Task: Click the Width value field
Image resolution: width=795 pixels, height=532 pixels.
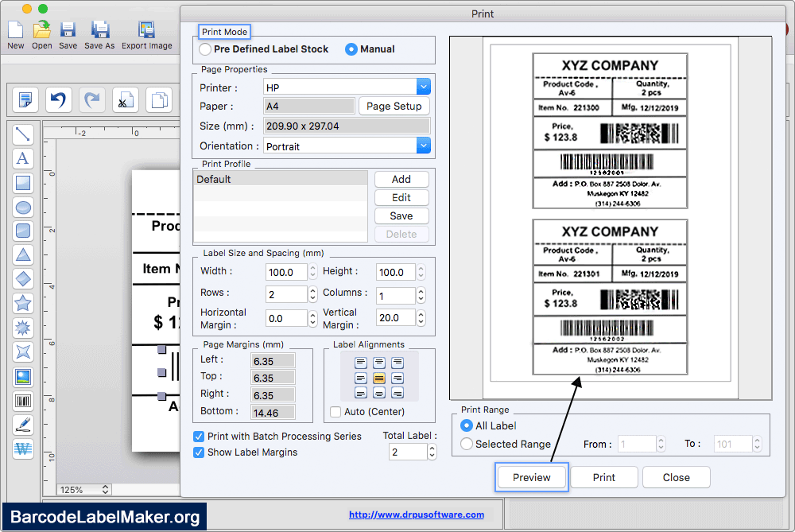Action: click(285, 272)
